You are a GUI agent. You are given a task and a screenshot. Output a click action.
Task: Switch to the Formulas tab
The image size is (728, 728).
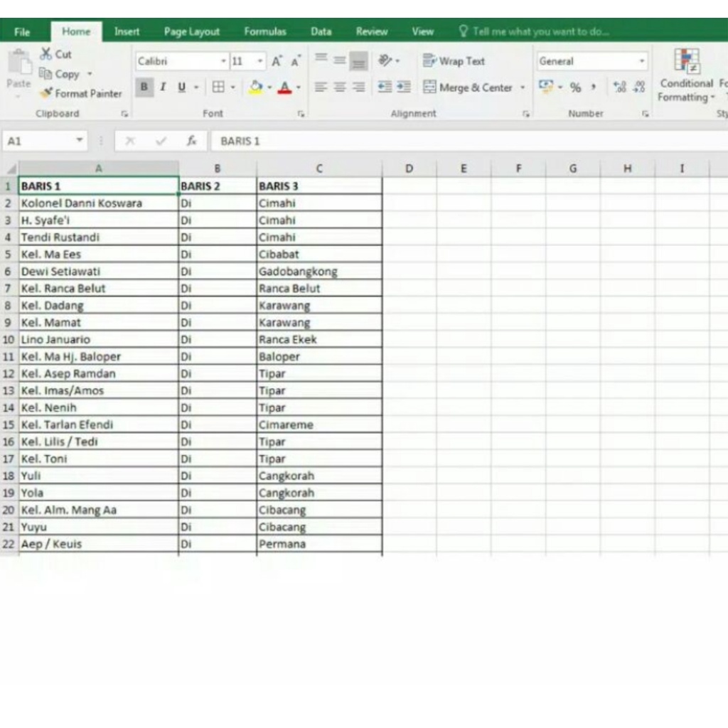coord(265,31)
